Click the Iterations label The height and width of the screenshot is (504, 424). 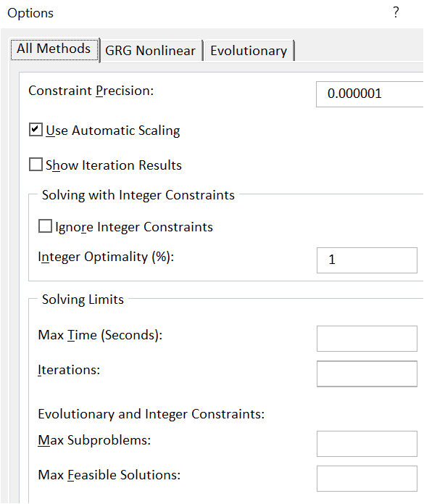point(69,370)
